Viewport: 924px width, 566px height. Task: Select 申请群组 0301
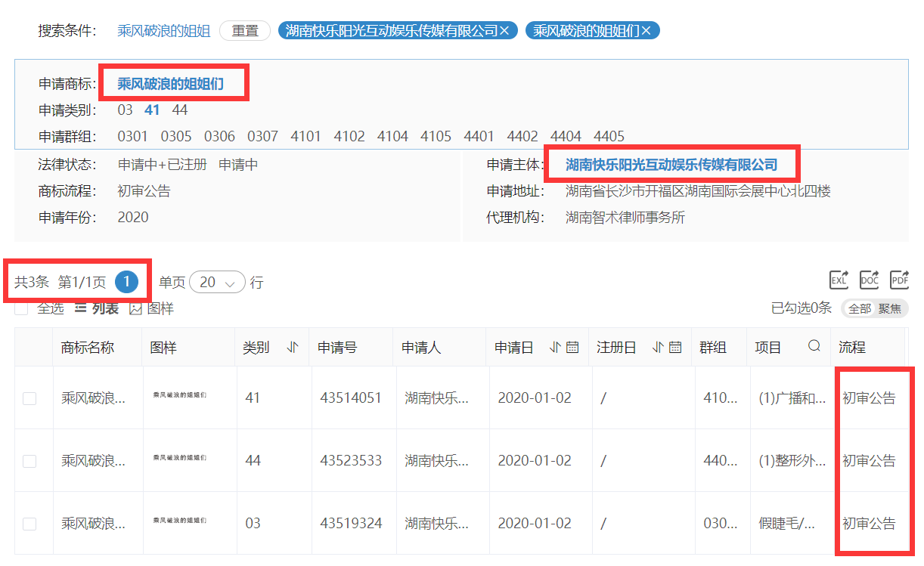click(x=132, y=137)
